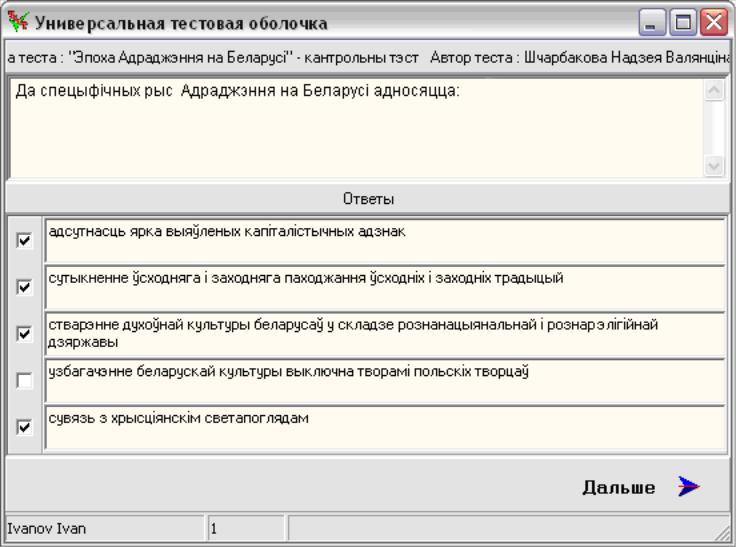Click answer text 'адсутнасць ярка выяўленых капіталістычных адзнак'
Screen dimensions: 736x547
pyautogui.click(x=227, y=231)
